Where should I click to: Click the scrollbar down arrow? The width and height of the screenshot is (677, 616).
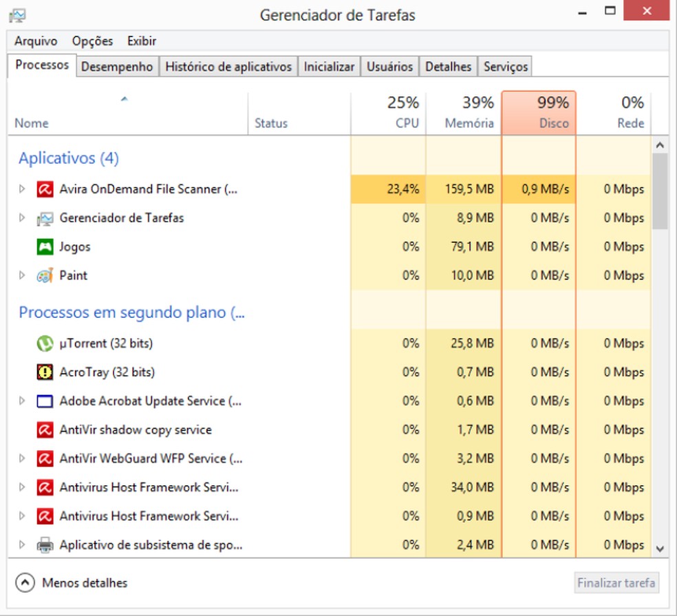660,549
